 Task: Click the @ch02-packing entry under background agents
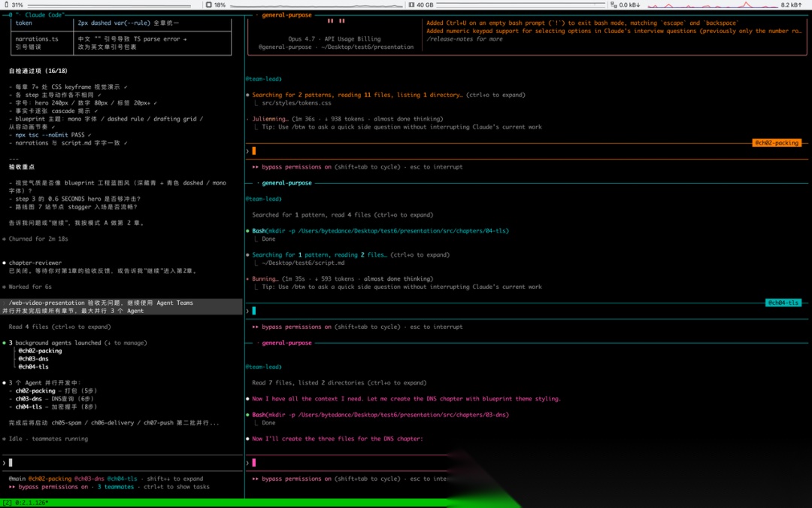pos(40,351)
